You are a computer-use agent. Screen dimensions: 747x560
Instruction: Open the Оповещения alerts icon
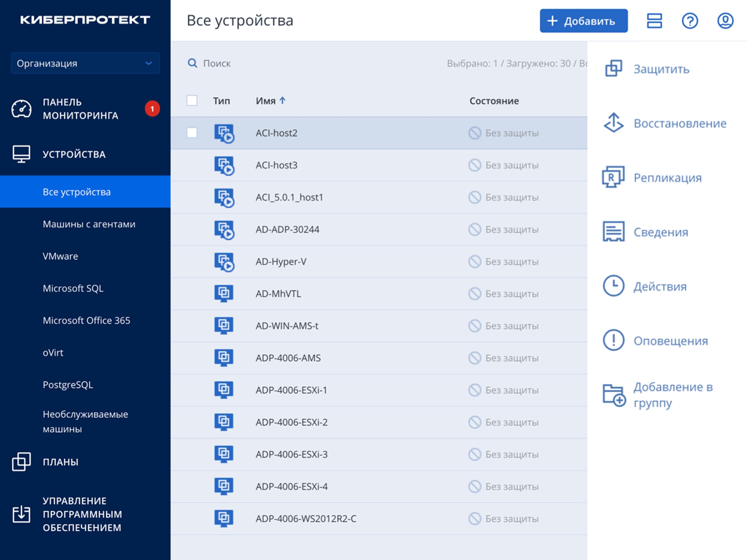click(613, 340)
